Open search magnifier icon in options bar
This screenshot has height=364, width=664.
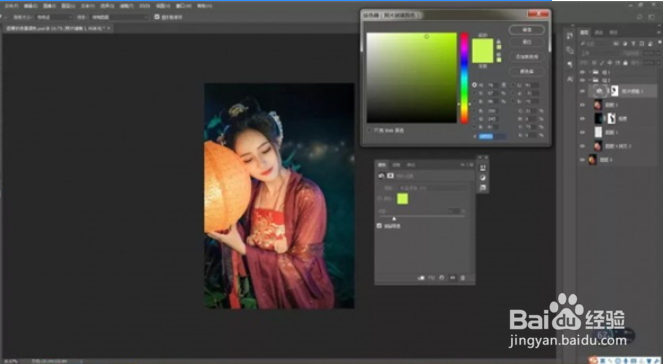pos(640,17)
